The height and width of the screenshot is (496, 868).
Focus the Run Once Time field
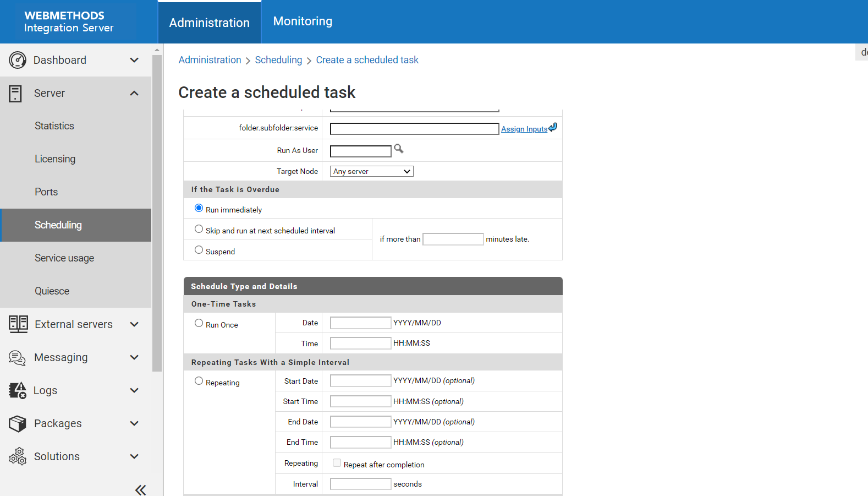coord(361,343)
